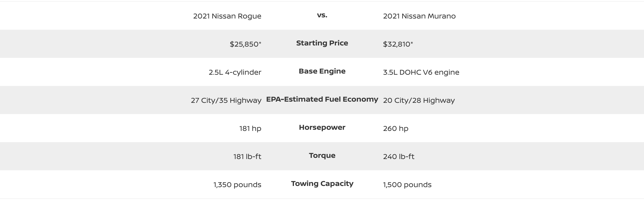This screenshot has height=200, width=644.
Task: Click the 181 hp value
Action: [x=250, y=128]
